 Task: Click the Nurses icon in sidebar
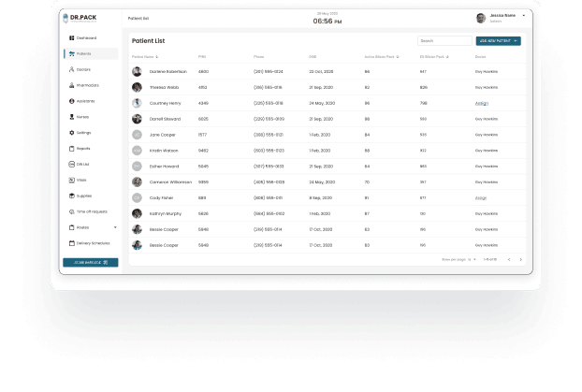click(72, 117)
